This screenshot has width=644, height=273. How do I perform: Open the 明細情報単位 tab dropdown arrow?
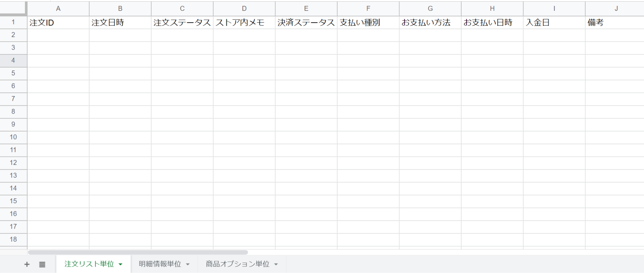(188, 264)
